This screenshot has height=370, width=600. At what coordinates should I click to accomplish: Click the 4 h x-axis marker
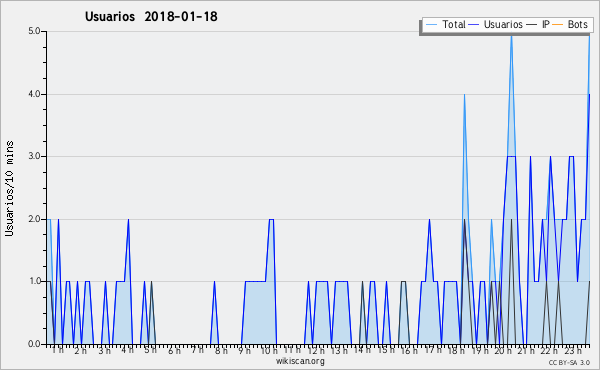point(127,350)
